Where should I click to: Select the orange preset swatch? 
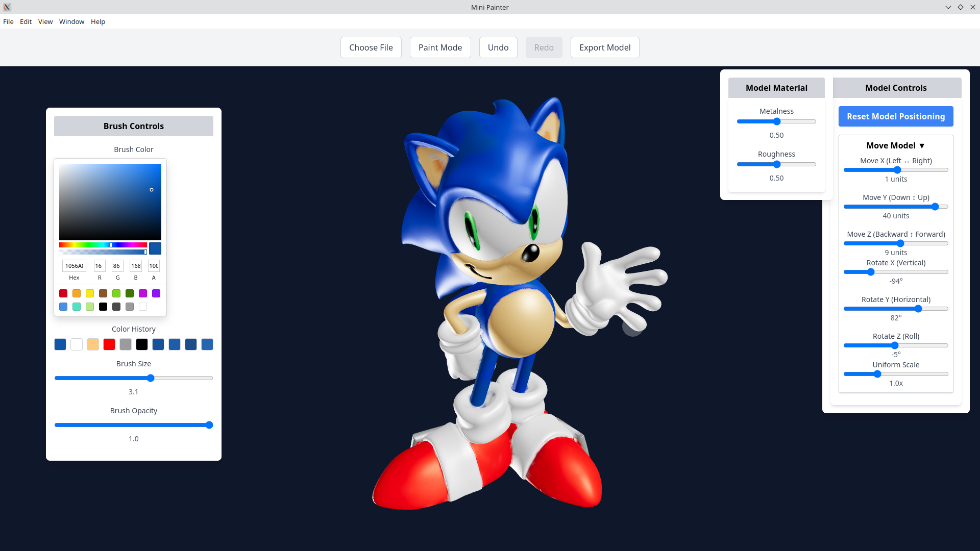pyautogui.click(x=77, y=293)
